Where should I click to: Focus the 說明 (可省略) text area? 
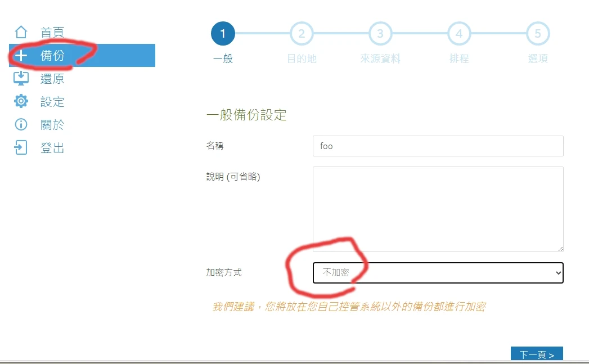[438, 209]
